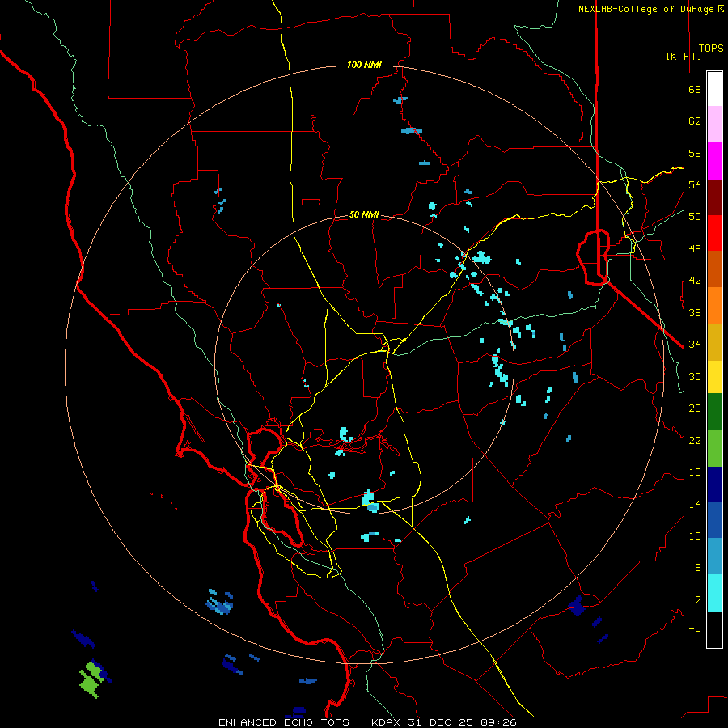Click the "50 NMI" range ring label
The image size is (728, 728).
(x=364, y=214)
